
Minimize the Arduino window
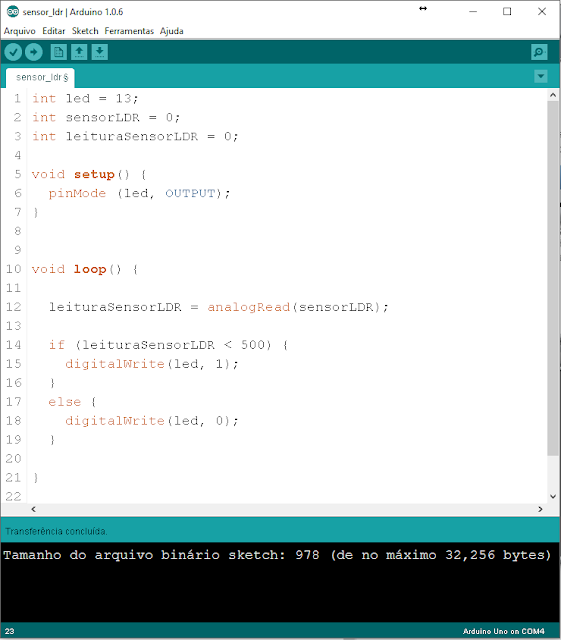coord(473,11)
